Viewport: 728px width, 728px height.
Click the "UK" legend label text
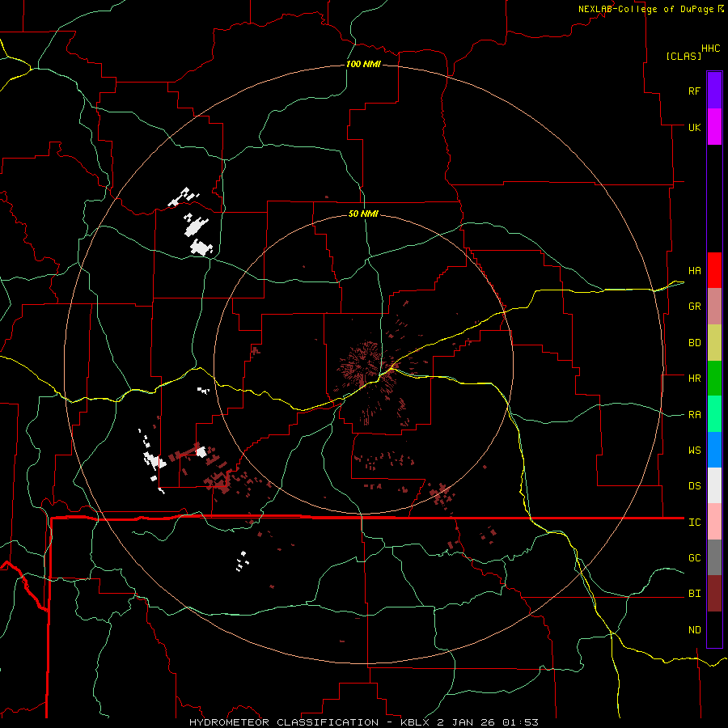pos(694,127)
